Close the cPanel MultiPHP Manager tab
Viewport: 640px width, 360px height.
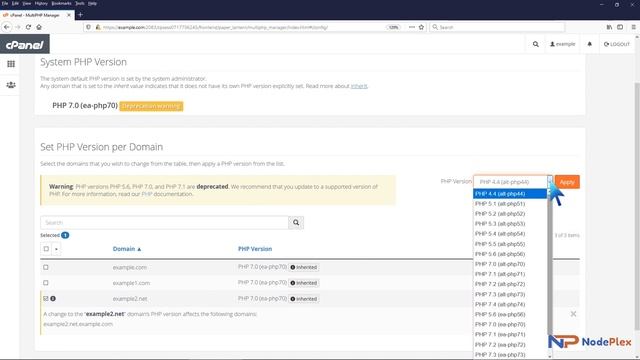69,15
